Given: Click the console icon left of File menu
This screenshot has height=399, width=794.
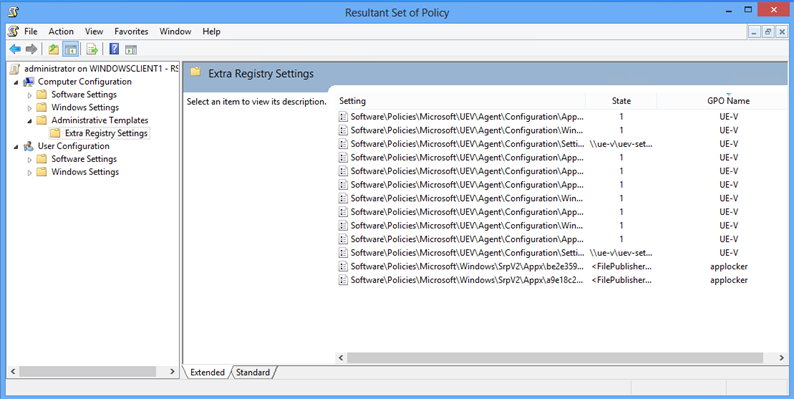Looking at the screenshot, I should click(x=14, y=31).
